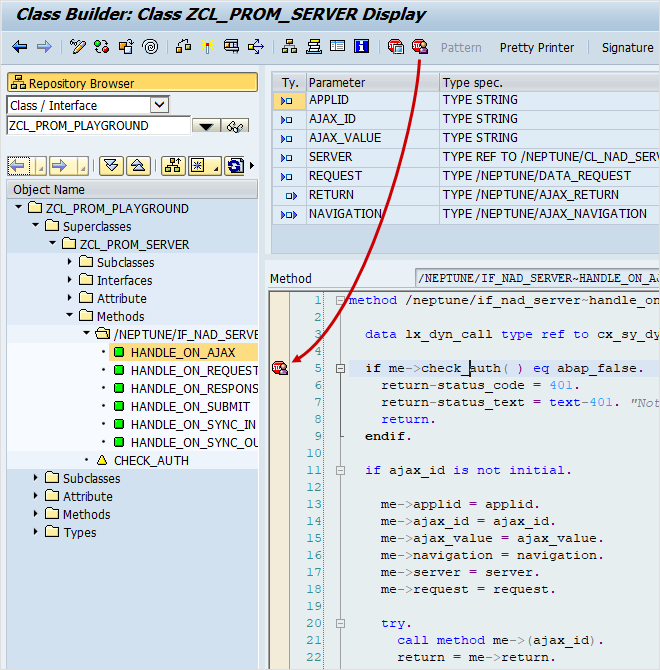Expand all nodes in the object tree
This screenshot has width=660, height=670.
111,166
